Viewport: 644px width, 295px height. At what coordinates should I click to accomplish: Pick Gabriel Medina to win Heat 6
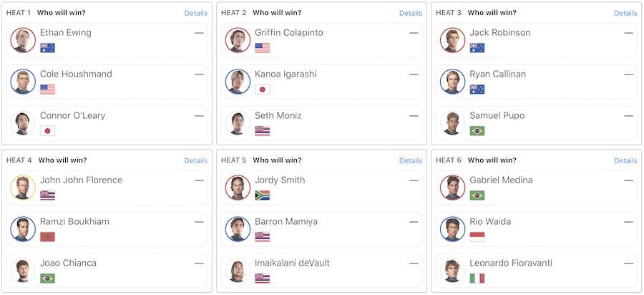pos(537,188)
